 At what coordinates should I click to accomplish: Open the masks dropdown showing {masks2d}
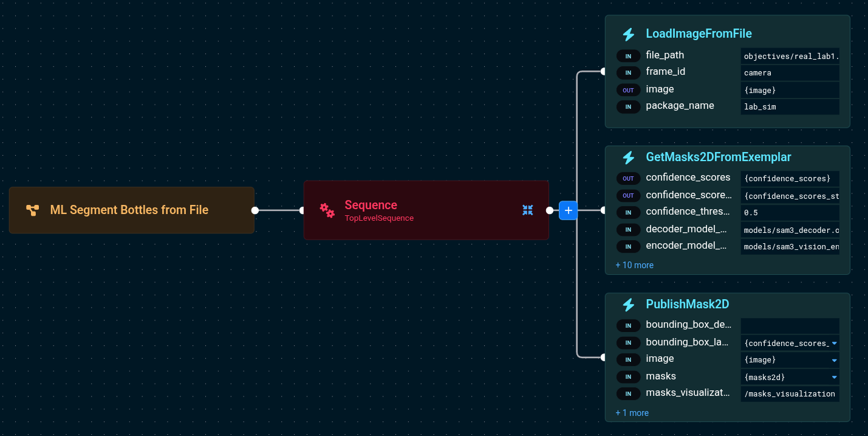[833, 377]
